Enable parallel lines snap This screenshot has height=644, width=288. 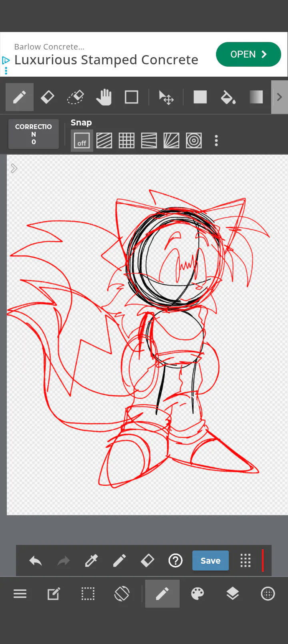pos(104,141)
